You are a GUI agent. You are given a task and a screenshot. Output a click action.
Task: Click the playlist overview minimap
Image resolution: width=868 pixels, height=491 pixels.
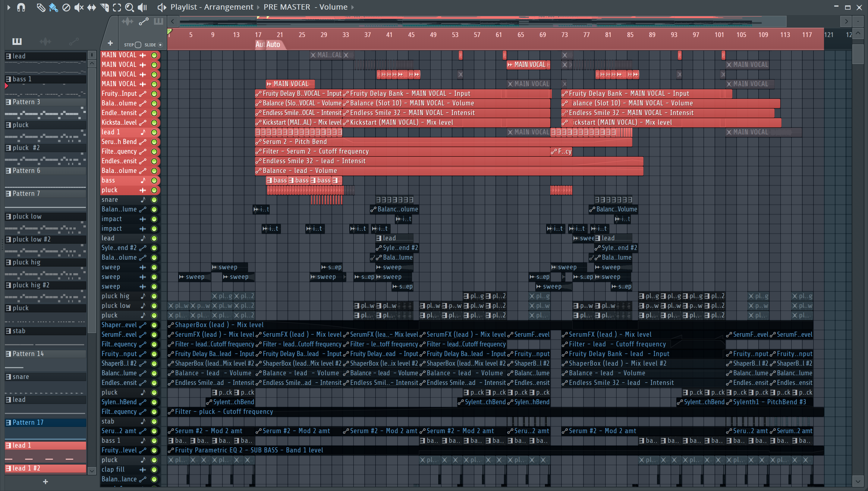point(483,22)
